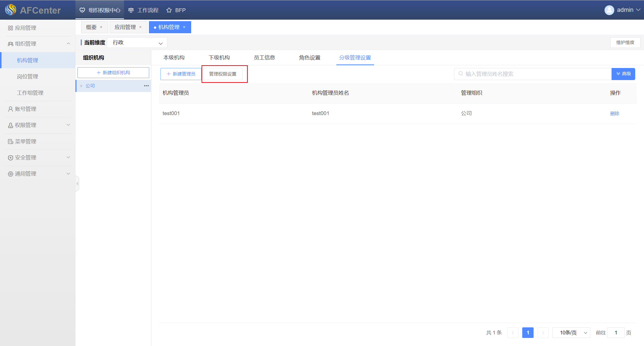Click the admin user avatar icon
The image size is (644, 346).
pos(609,10)
